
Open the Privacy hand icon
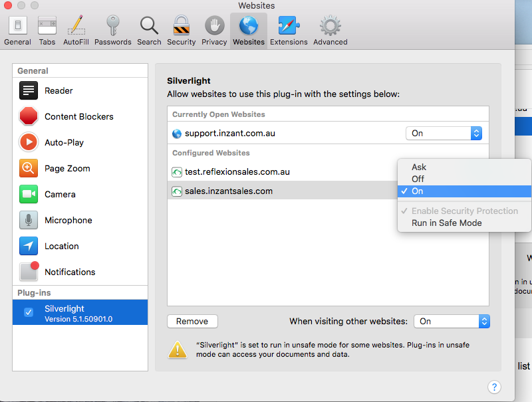click(x=214, y=26)
